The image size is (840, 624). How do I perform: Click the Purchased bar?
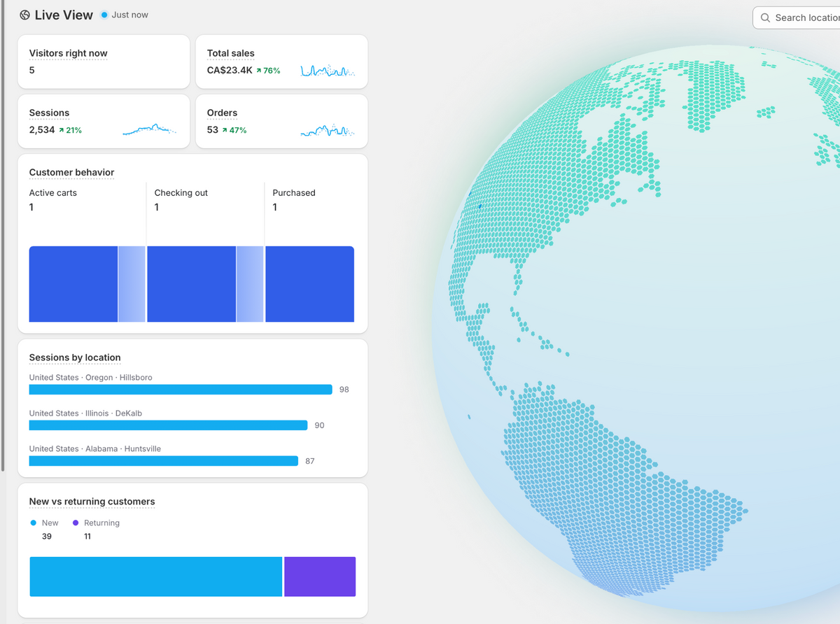(310, 284)
